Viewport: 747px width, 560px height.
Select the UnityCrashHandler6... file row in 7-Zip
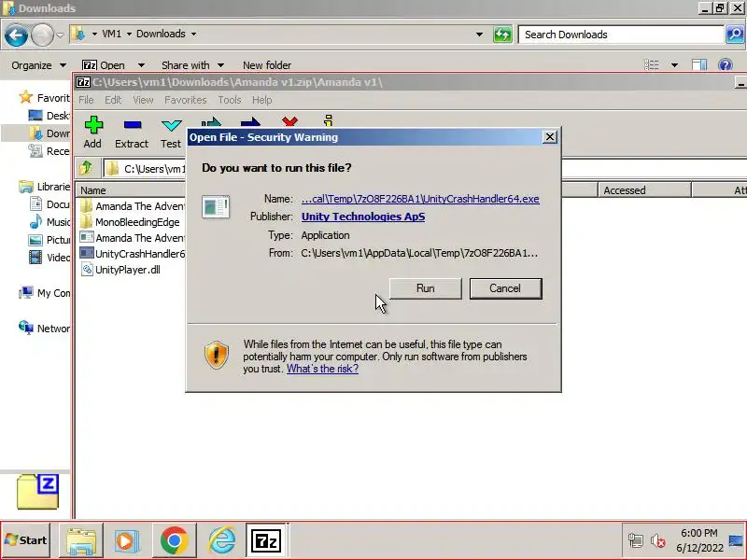[x=132, y=253]
